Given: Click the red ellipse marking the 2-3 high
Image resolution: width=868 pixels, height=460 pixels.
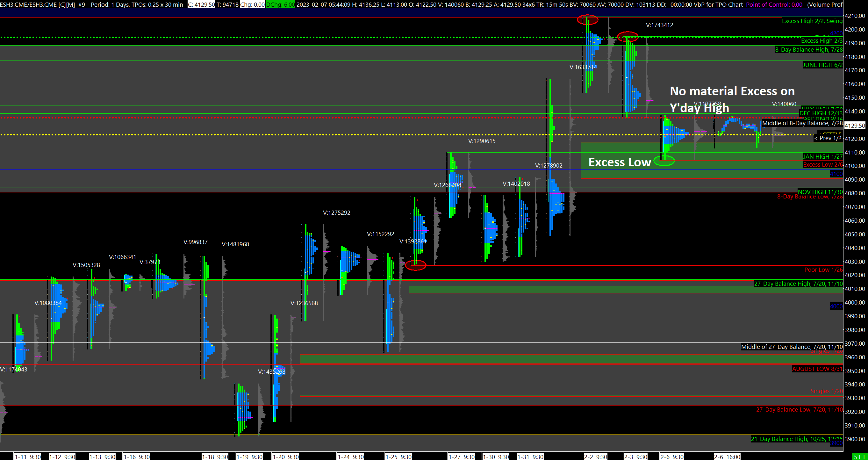Looking at the screenshot, I should [x=628, y=36].
